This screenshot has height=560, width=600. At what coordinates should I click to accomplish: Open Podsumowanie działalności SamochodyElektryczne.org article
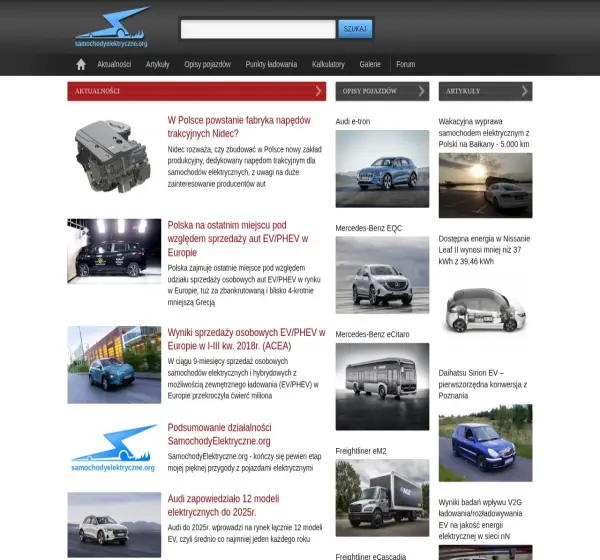(x=220, y=434)
